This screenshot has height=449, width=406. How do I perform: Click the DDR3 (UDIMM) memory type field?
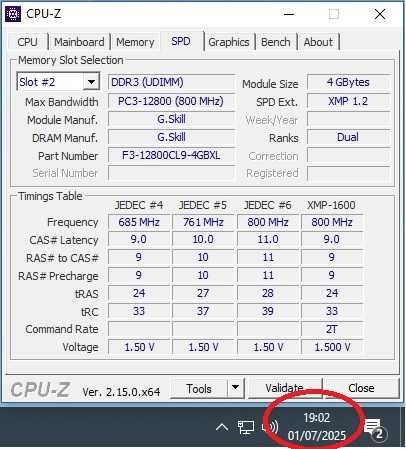pos(171,82)
